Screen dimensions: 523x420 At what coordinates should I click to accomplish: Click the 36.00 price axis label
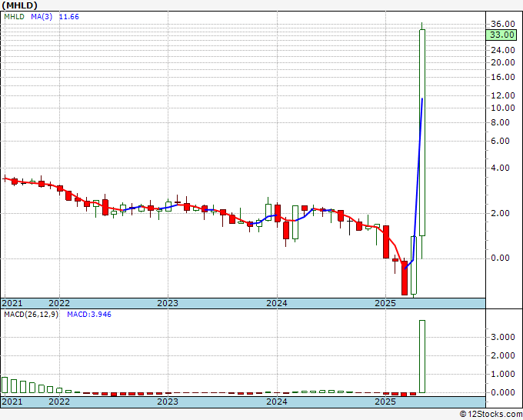click(x=503, y=24)
